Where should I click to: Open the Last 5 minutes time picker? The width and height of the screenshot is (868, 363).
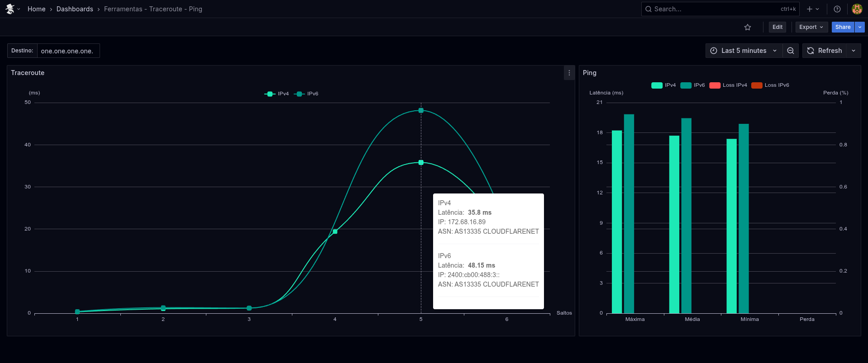click(x=744, y=51)
